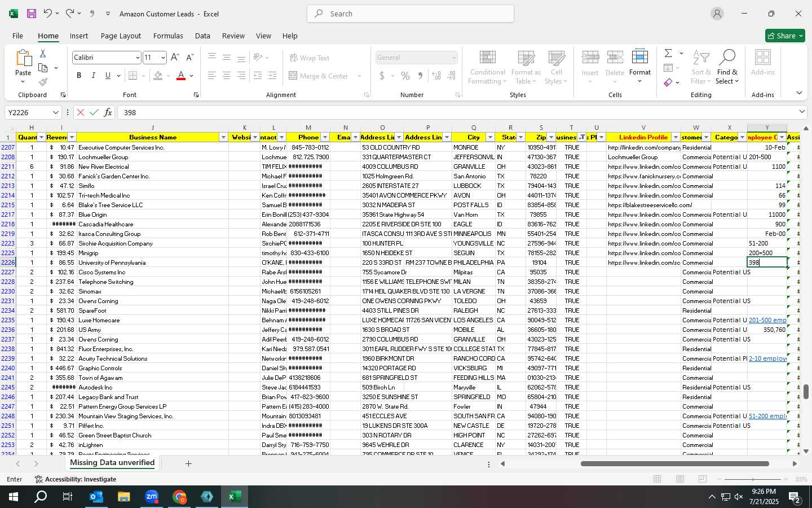Switch to Page Break Preview in status bar

[703, 479]
